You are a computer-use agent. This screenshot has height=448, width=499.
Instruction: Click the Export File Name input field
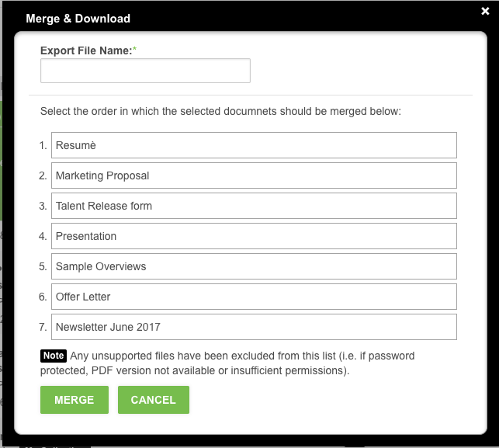point(145,71)
